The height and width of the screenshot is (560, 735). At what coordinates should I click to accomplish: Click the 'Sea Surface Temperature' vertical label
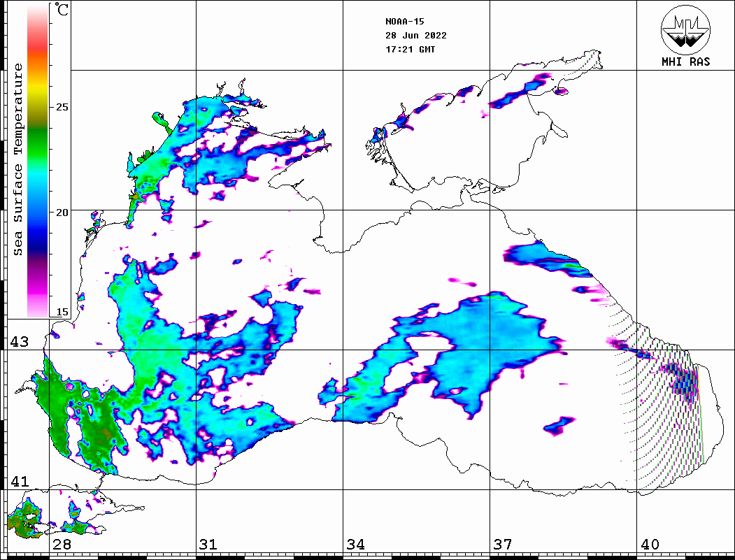coord(17,159)
